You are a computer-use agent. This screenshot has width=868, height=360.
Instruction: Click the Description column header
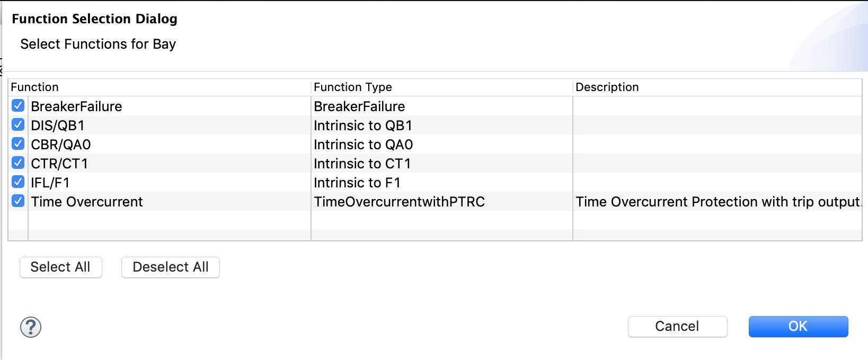pyautogui.click(x=607, y=87)
